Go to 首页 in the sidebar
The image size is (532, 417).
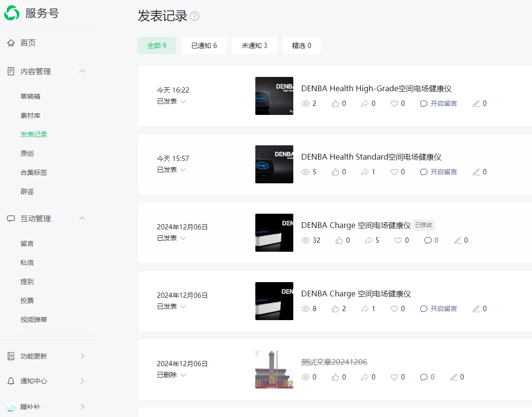click(28, 43)
